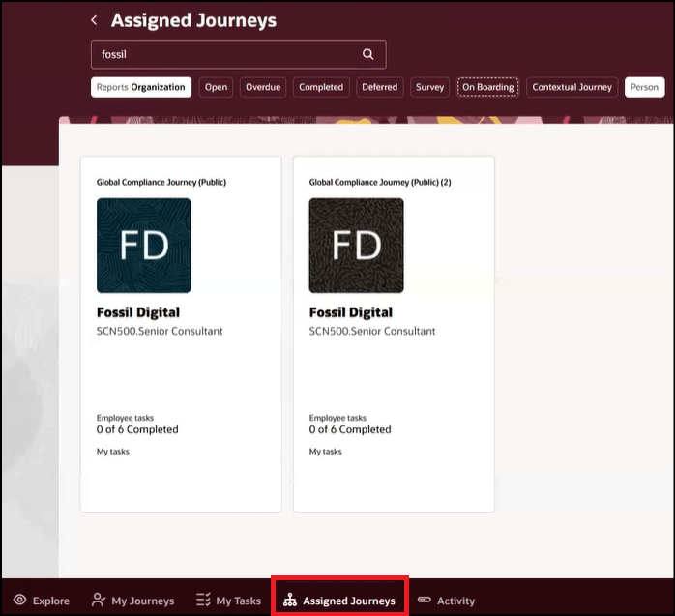The image size is (675, 616).
Task: Click the Explore eye icon
Action: [x=19, y=600]
